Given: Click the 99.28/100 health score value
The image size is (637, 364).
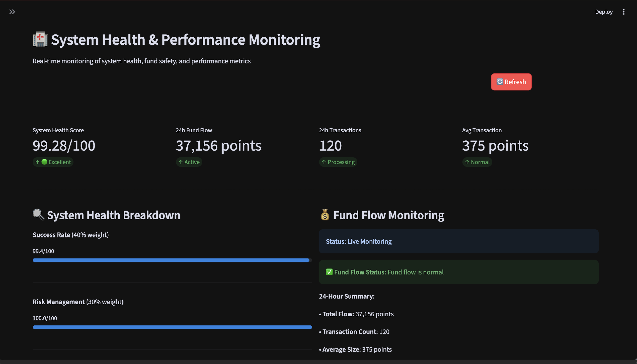Looking at the screenshot, I should pyautogui.click(x=64, y=146).
